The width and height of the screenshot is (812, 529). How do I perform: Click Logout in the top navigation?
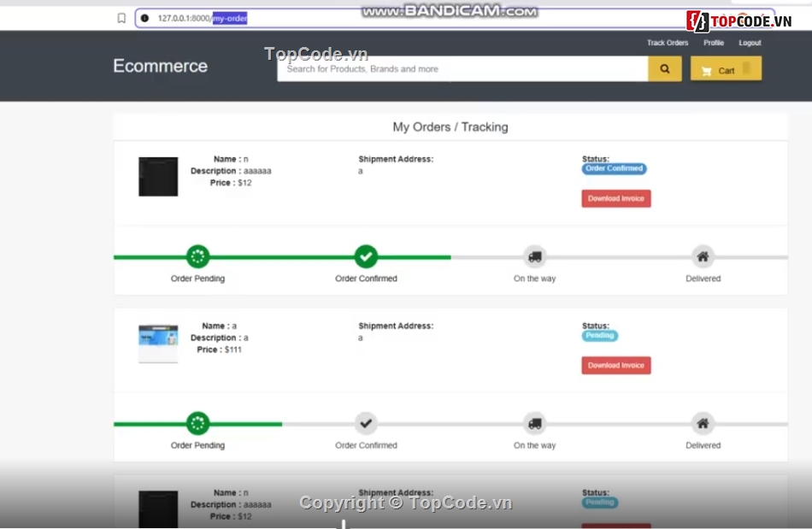[750, 43]
